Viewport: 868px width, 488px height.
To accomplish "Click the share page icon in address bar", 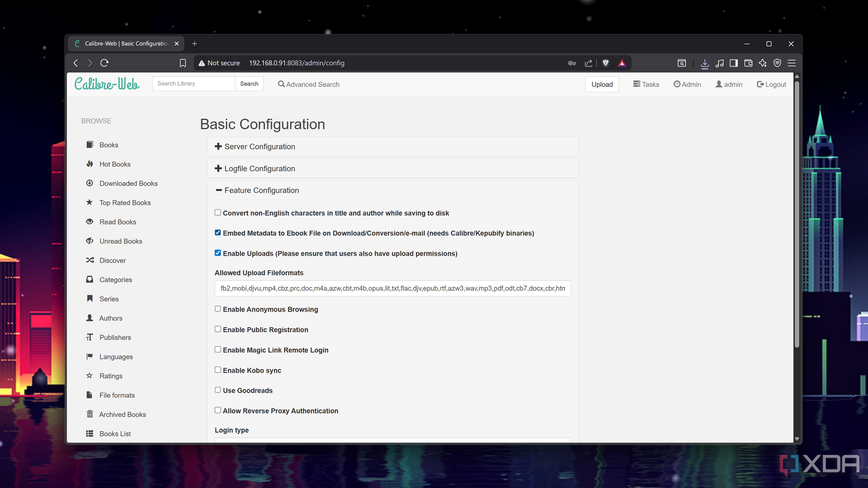I will coord(588,63).
